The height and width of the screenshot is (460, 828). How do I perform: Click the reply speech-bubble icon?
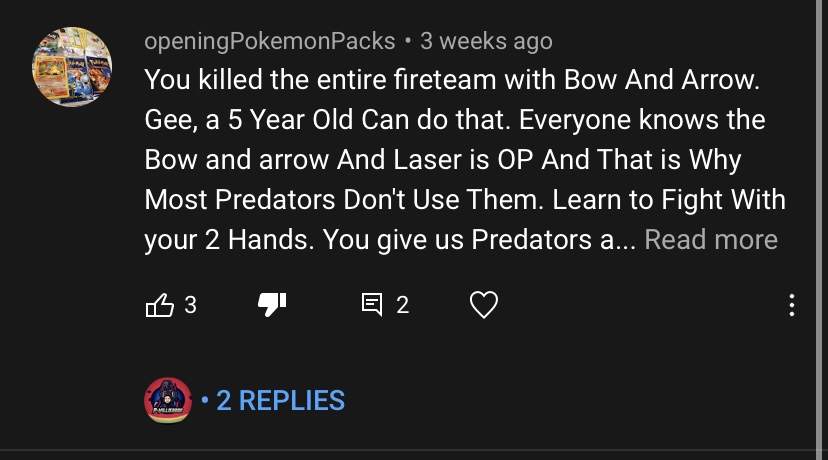(x=372, y=305)
